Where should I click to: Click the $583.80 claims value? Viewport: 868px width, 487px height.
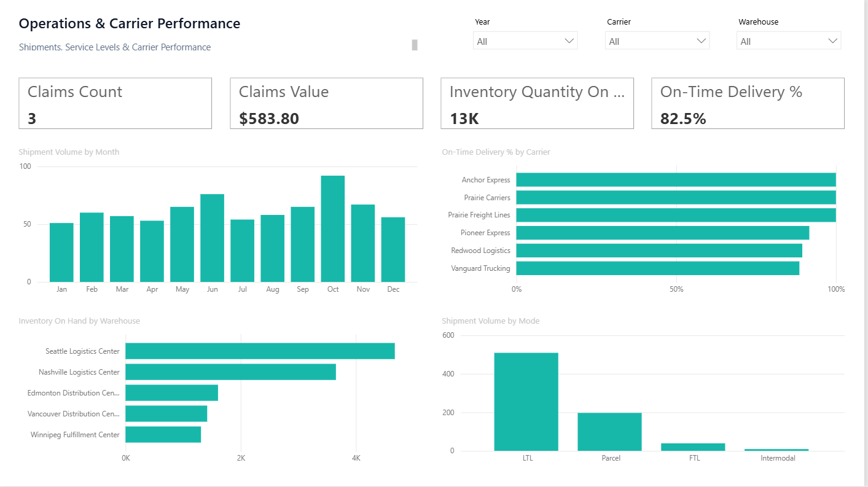269,119
